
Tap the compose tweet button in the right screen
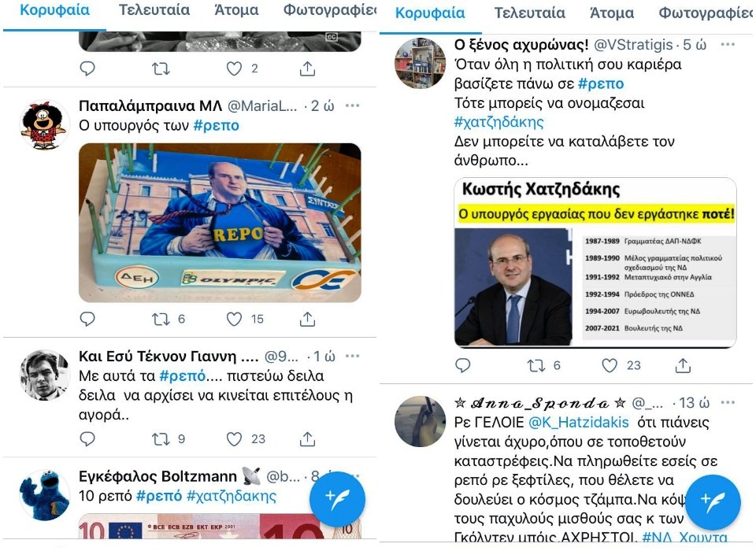click(713, 502)
